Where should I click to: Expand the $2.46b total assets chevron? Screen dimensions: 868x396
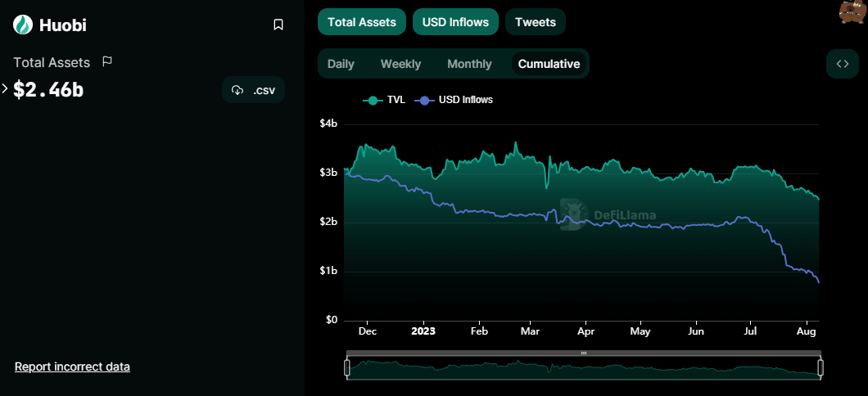(x=4, y=88)
